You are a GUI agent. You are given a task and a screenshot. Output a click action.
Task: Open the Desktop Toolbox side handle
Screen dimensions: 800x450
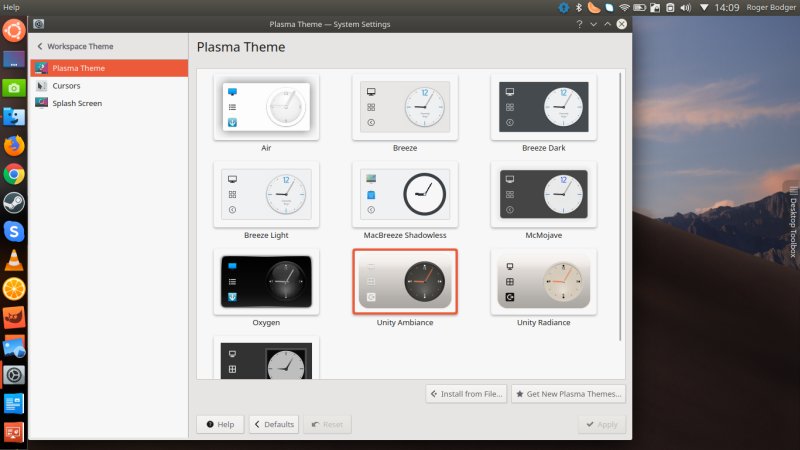(x=793, y=221)
